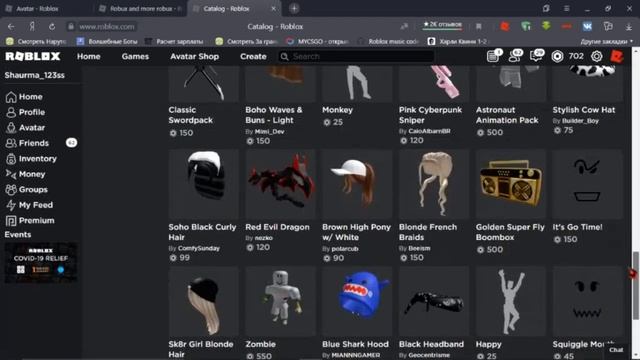Open a new browser tab with plus
640x360 pixels.
(294, 8)
